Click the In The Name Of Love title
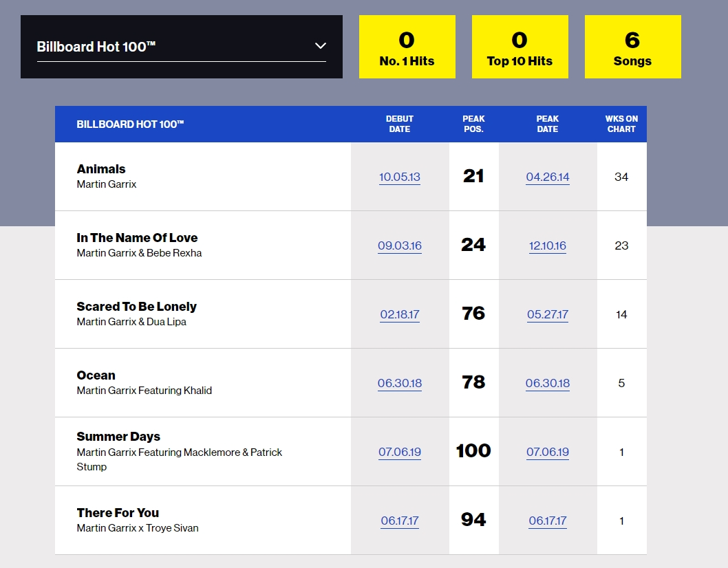Image resolution: width=728 pixels, height=568 pixels. click(x=137, y=238)
